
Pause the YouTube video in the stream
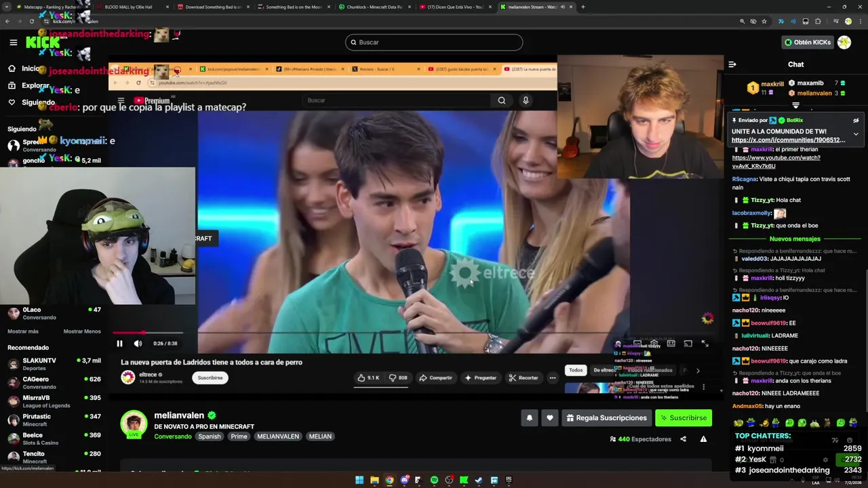coord(119,344)
